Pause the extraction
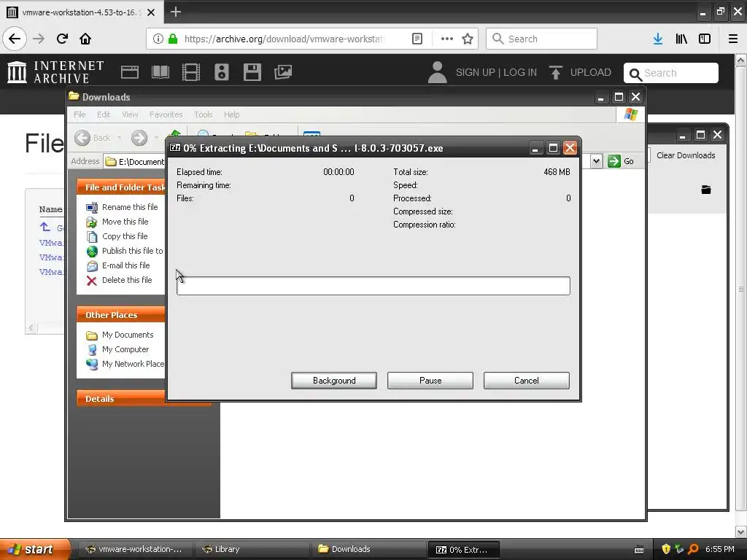The height and width of the screenshot is (560, 747). 430,381
